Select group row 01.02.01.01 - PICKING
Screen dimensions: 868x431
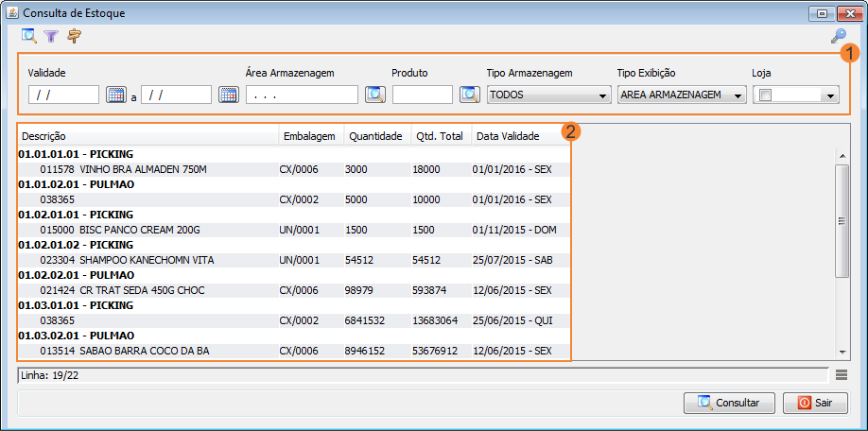[x=294, y=215]
